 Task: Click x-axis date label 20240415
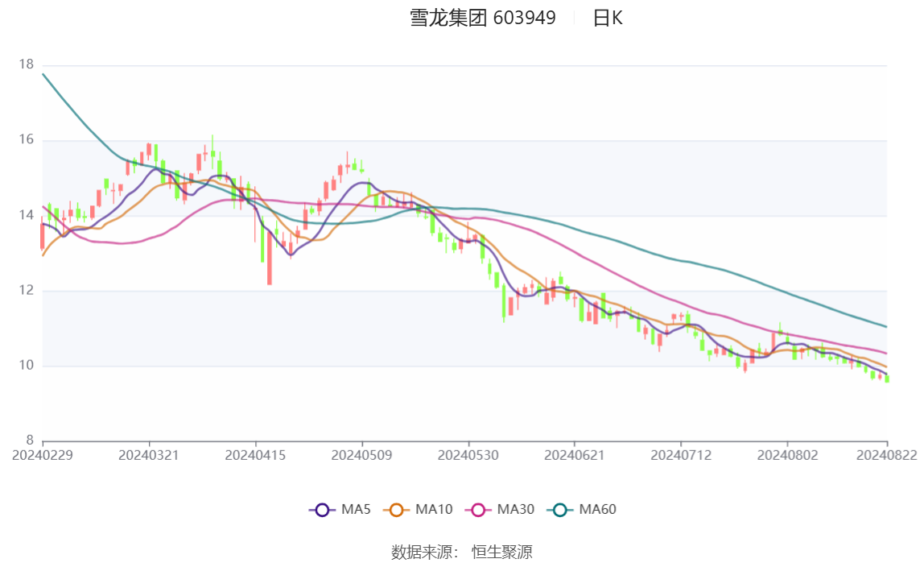(x=255, y=455)
